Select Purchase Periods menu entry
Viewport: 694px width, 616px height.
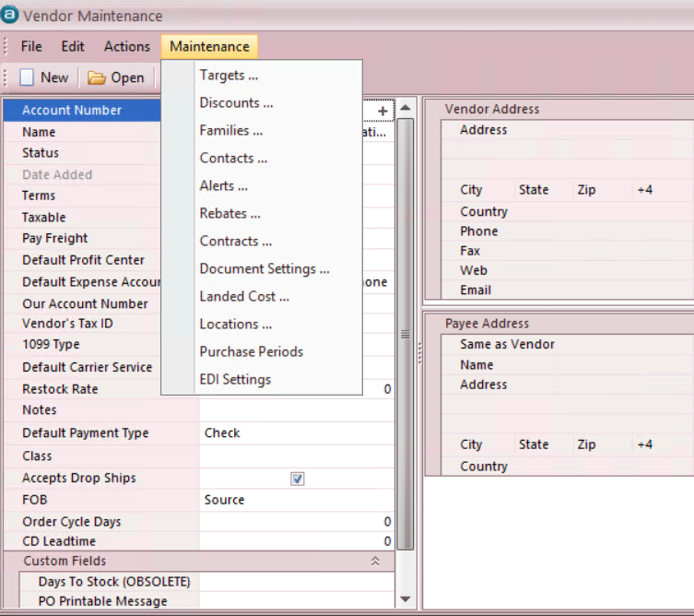(251, 351)
